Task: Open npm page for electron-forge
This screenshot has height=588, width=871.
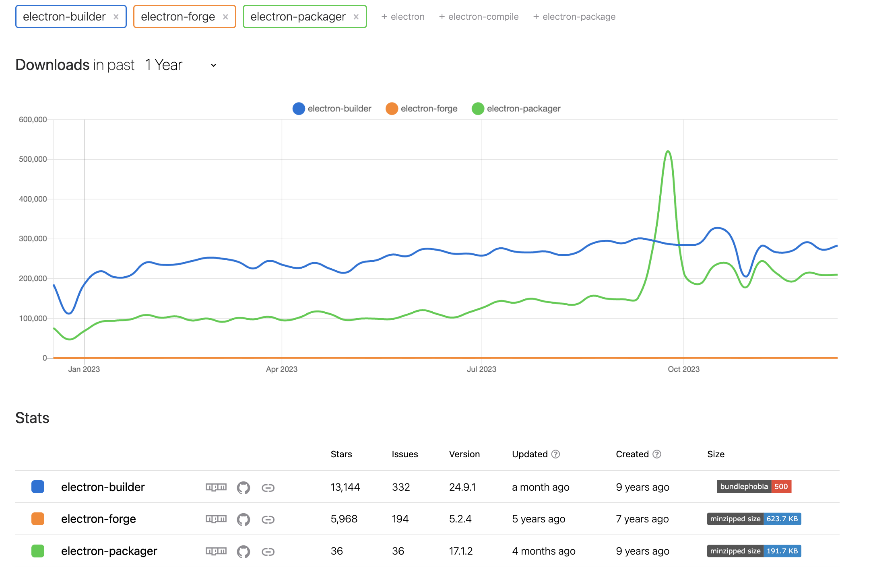Action: pyautogui.click(x=216, y=519)
